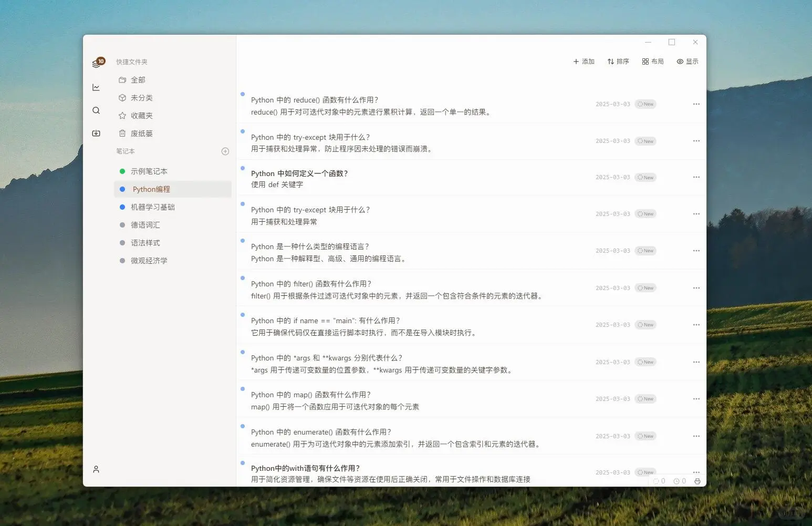This screenshot has height=526, width=812.
Task: Switch to the 示例笔记本 notebook
Action: (x=150, y=171)
